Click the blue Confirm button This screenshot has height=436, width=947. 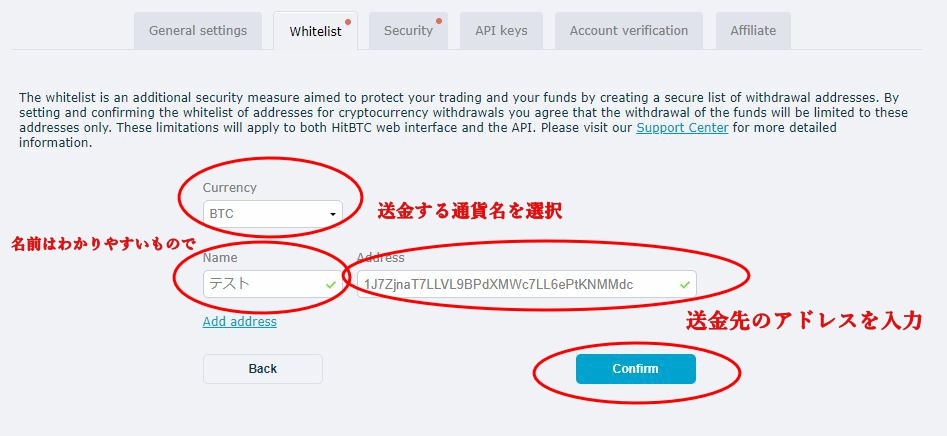pyautogui.click(x=635, y=369)
